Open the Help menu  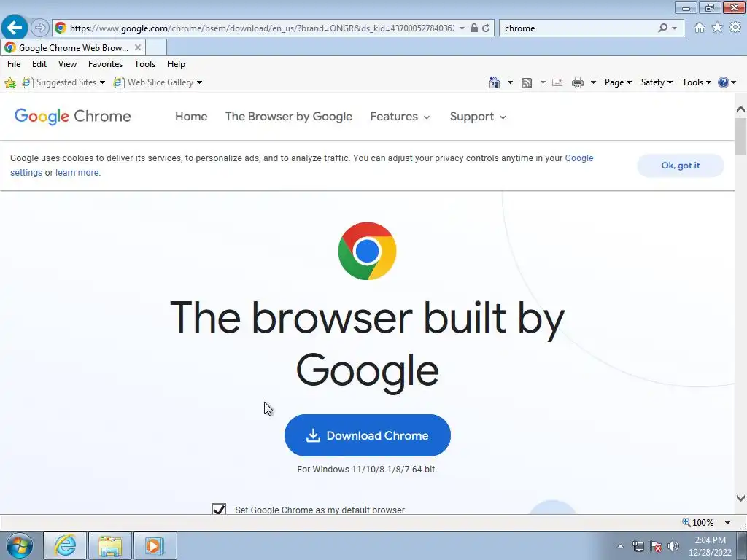176,64
